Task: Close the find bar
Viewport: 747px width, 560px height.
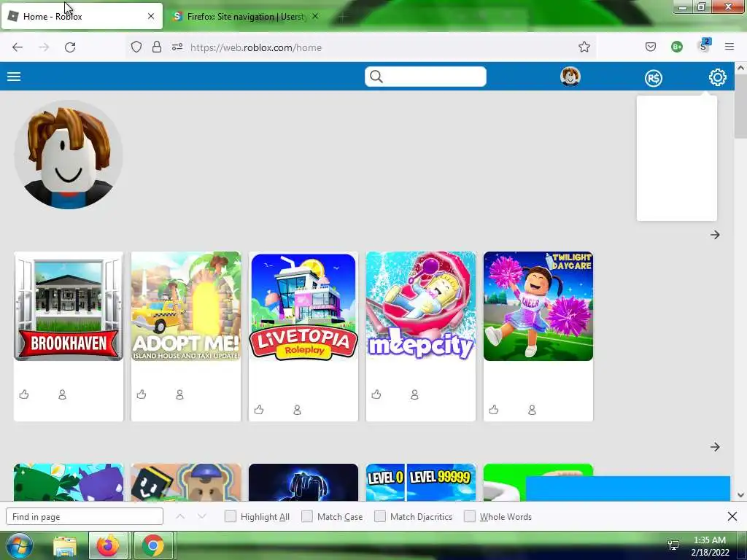Action: coord(732,516)
